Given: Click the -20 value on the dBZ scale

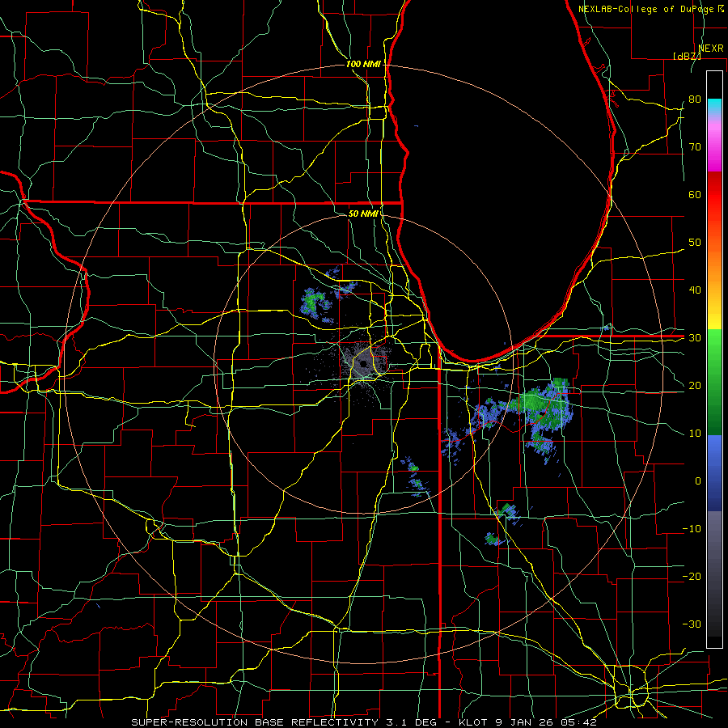Looking at the screenshot, I should pos(692,577).
